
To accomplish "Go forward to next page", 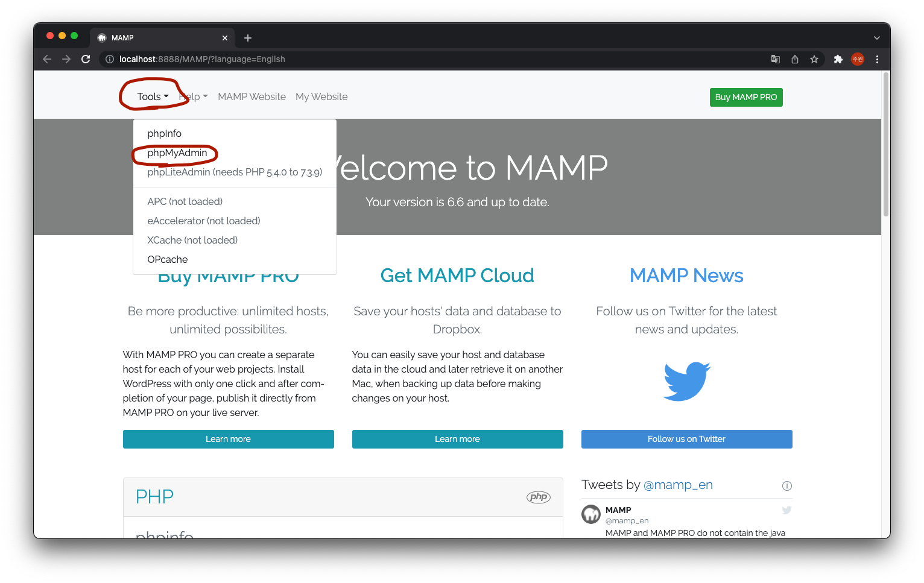I will pos(66,59).
